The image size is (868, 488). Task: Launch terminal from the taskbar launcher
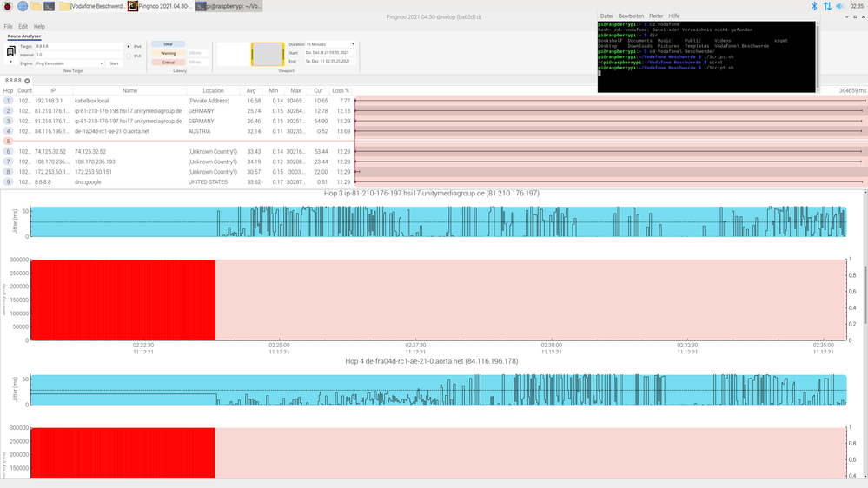tap(50, 6)
